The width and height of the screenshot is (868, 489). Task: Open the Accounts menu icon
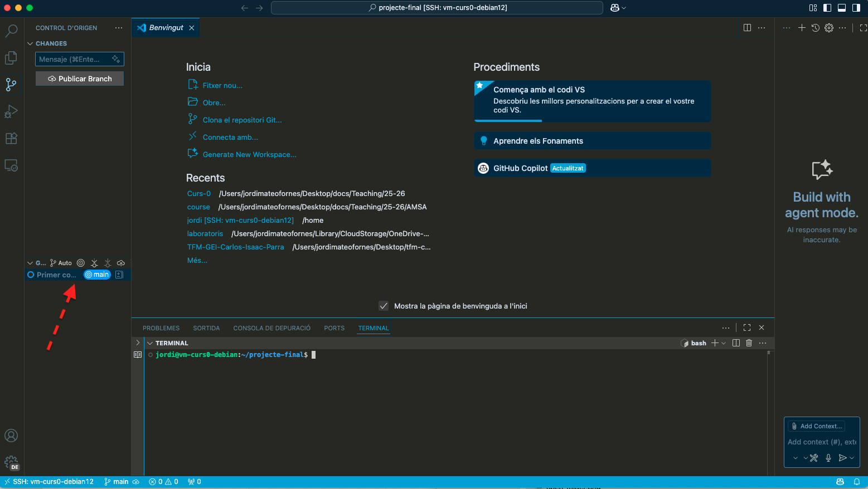(11, 436)
